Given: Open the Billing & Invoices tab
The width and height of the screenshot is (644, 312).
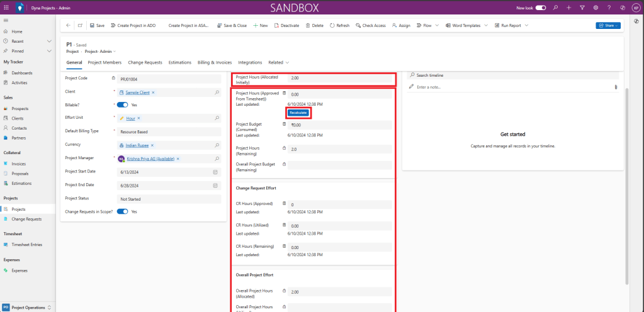Looking at the screenshot, I should click(x=215, y=63).
